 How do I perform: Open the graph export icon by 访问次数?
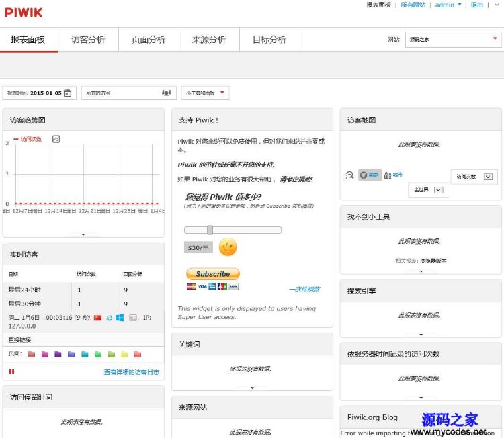[x=56, y=139]
